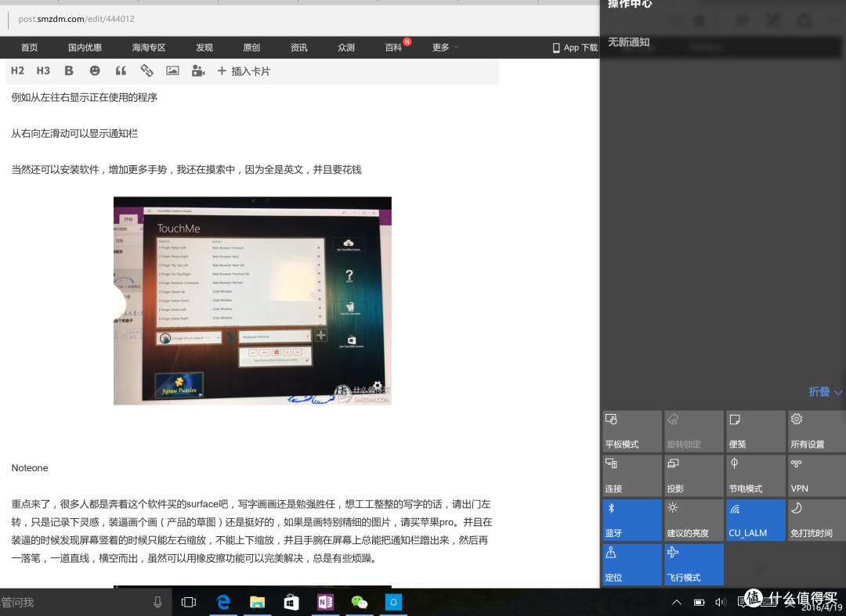Open the 百科 nav item
The height and width of the screenshot is (616, 846).
pyautogui.click(x=393, y=48)
